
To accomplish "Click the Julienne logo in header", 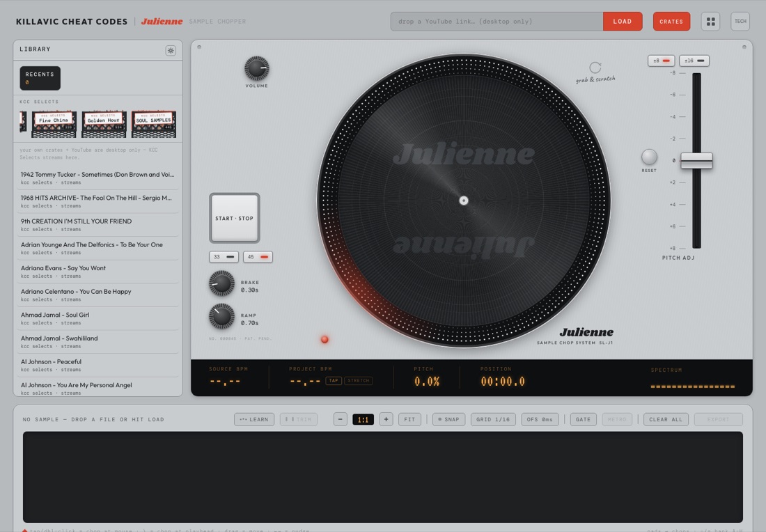I will coord(162,22).
